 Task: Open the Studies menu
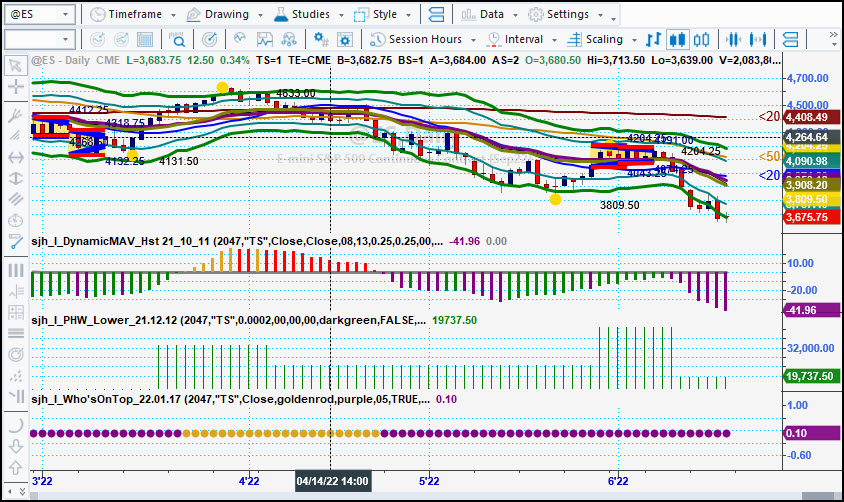pos(311,15)
